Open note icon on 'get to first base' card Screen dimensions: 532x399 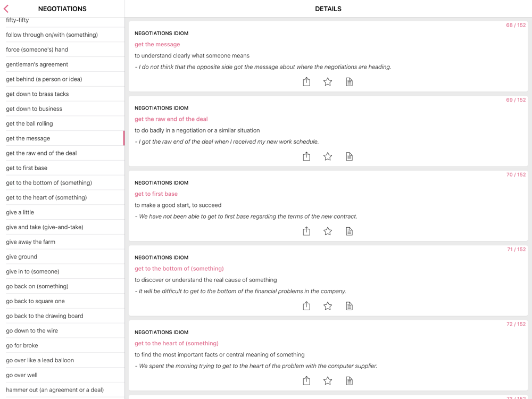(349, 231)
